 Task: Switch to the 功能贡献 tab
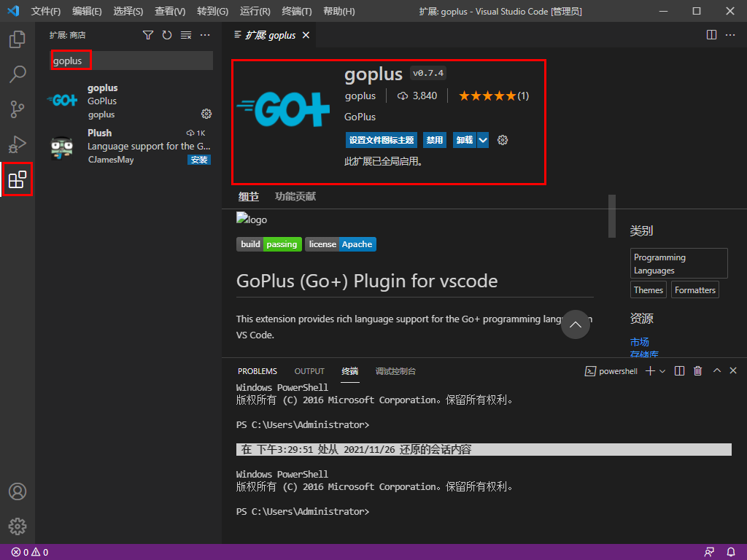[295, 197]
